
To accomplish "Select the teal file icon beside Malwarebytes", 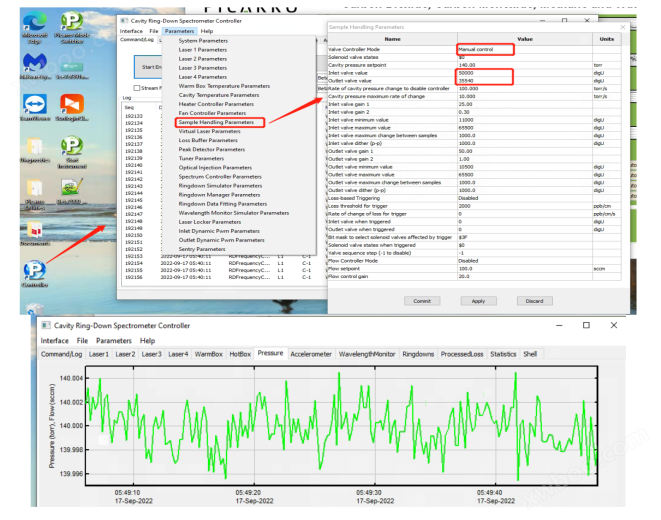I will tap(72, 67).
